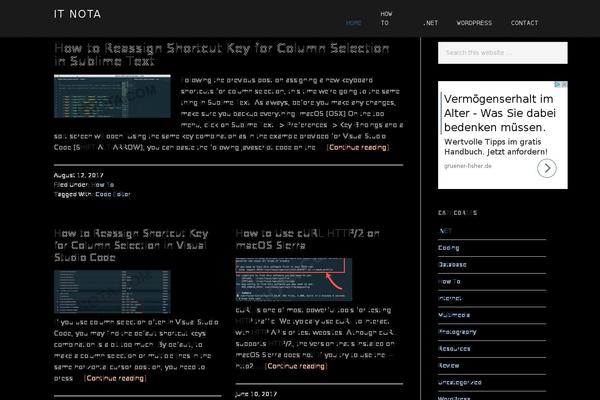Click the Code Editor tag link

[x=113, y=194]
